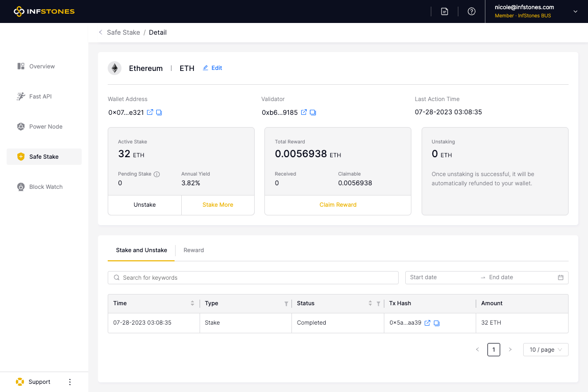Viewport: 588px width, 392px height.
Task: Click the End date field
Action: click(x=520, y=277)
